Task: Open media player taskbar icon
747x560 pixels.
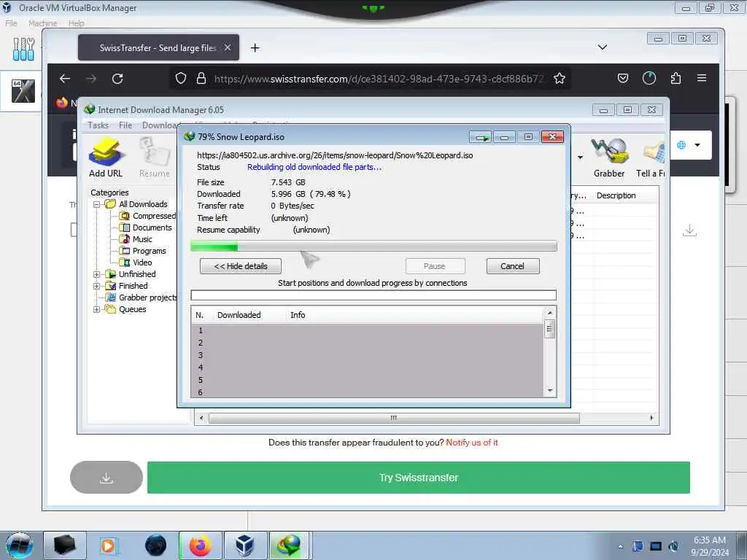Action: 108,545
